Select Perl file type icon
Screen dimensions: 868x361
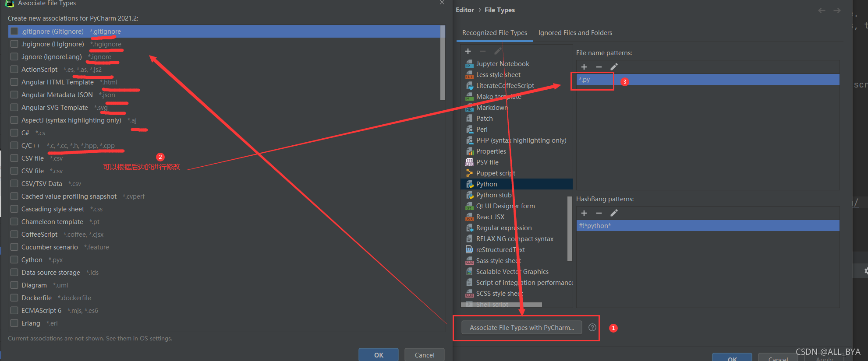[x=469, y=130]
